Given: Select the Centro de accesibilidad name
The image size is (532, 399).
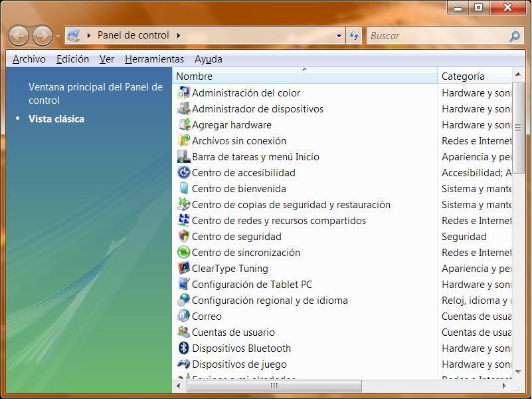Looking at the screenshot, I should coord(244,172).
